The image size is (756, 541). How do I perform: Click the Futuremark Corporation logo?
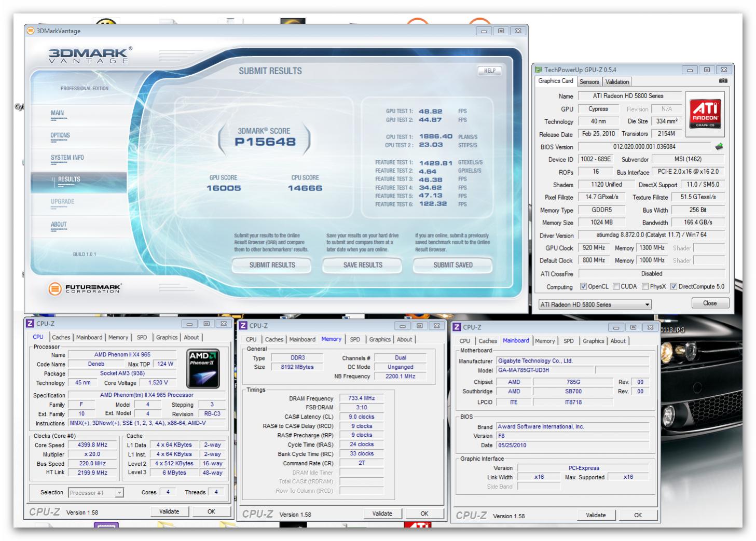click(85, 288)
